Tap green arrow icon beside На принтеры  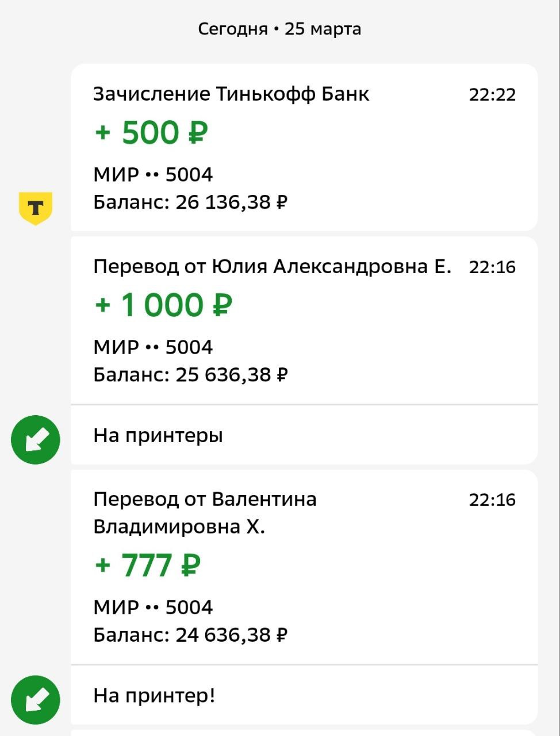click(36, 440)
